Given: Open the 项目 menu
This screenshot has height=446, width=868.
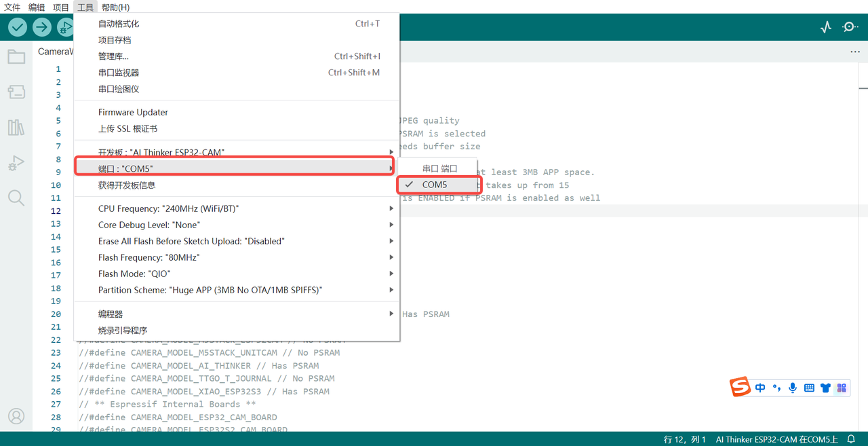Looking at the screenshot, I should coord(61,7).
